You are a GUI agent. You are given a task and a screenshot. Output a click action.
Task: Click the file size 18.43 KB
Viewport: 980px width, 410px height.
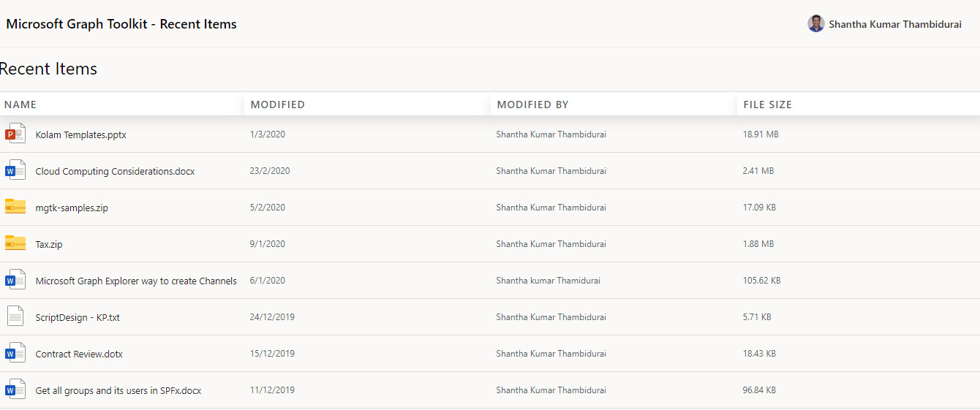click(759, 354)
